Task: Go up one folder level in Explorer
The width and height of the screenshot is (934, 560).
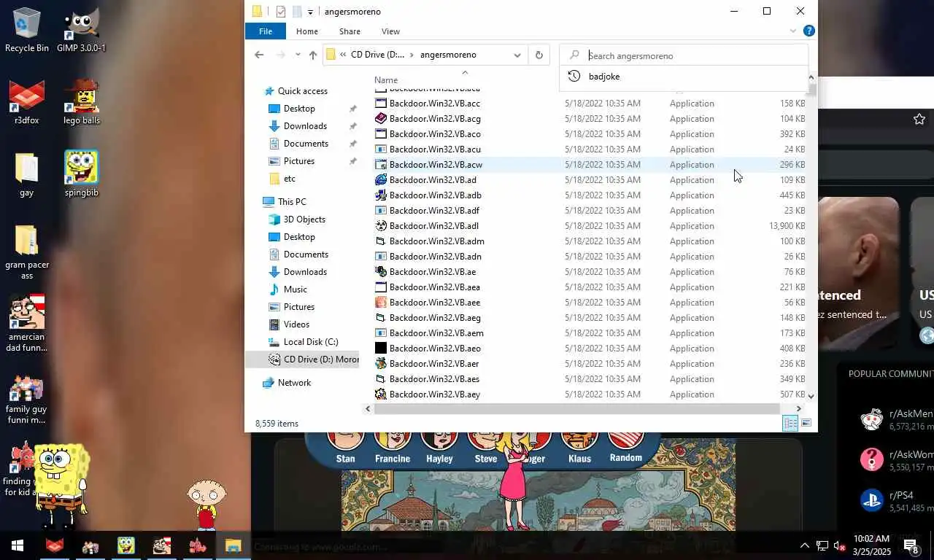Action: tap(313, 55)
